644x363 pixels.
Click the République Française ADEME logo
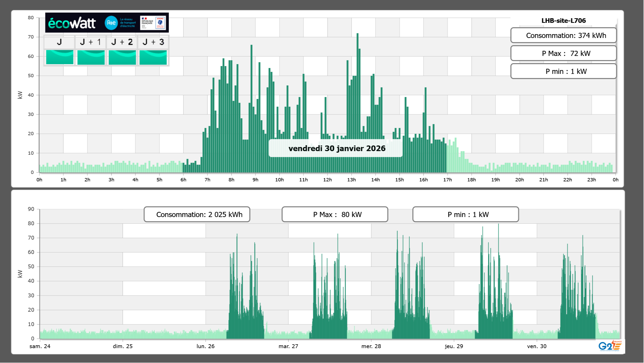tap(153, 23)
